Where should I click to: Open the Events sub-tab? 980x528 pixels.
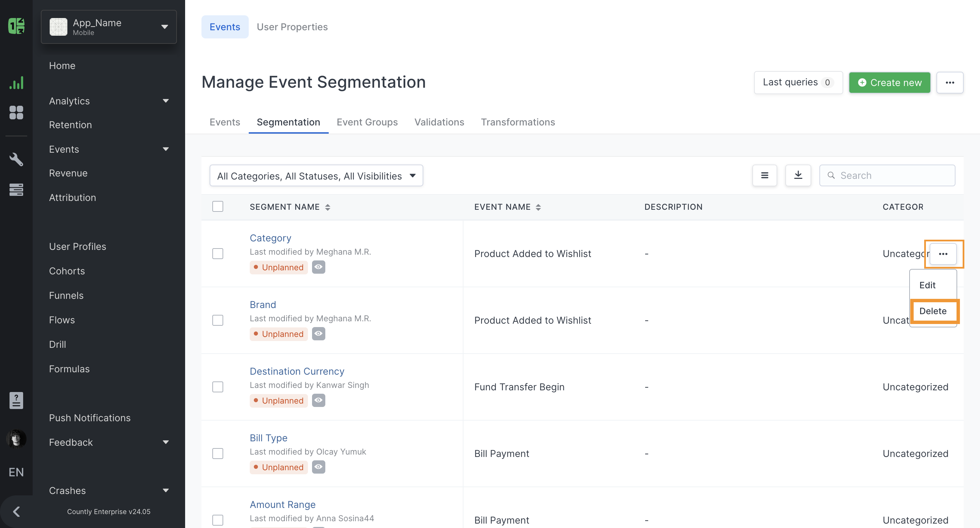[x=225, y=122]
